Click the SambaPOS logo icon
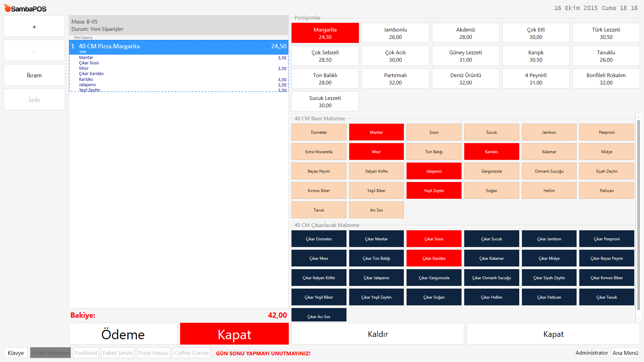This screenshot has width=644, height=362. tap(7, 8)
